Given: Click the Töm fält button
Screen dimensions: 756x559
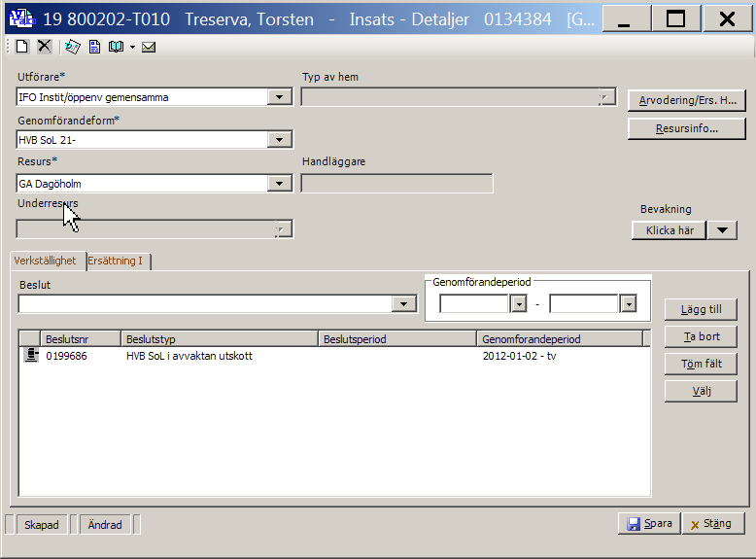Looking at the screenshot, I should [x=701, y=364].
